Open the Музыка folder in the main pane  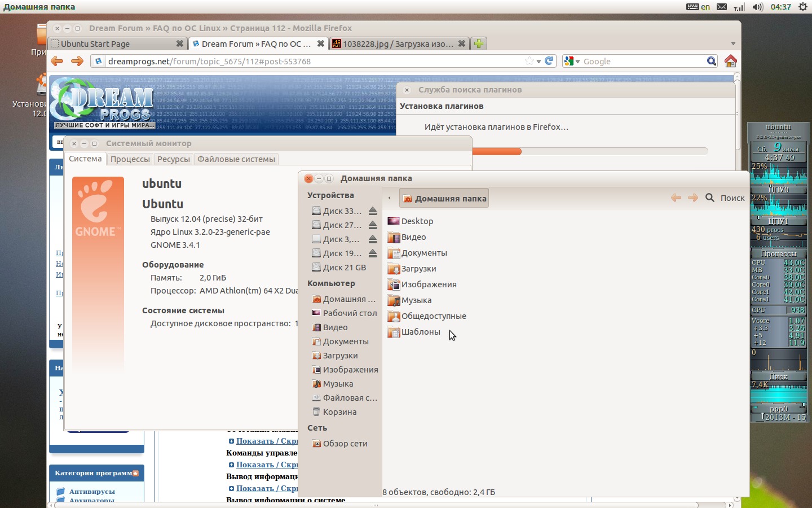(x=409, y=300)
